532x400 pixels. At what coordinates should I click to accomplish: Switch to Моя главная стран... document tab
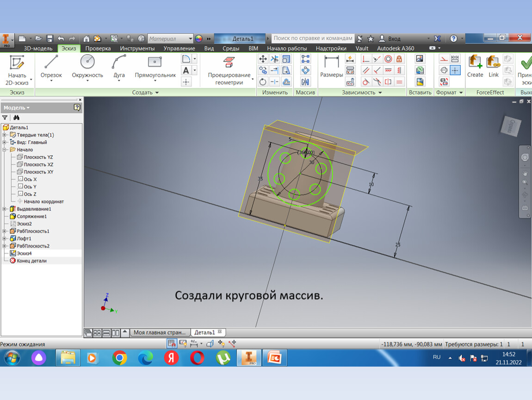click(x=160, y=332)
